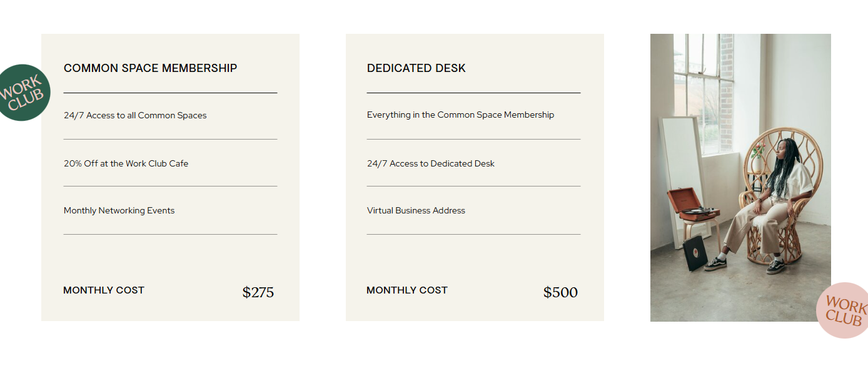
Task: Click the $500 price
Action: click(560, 292)
